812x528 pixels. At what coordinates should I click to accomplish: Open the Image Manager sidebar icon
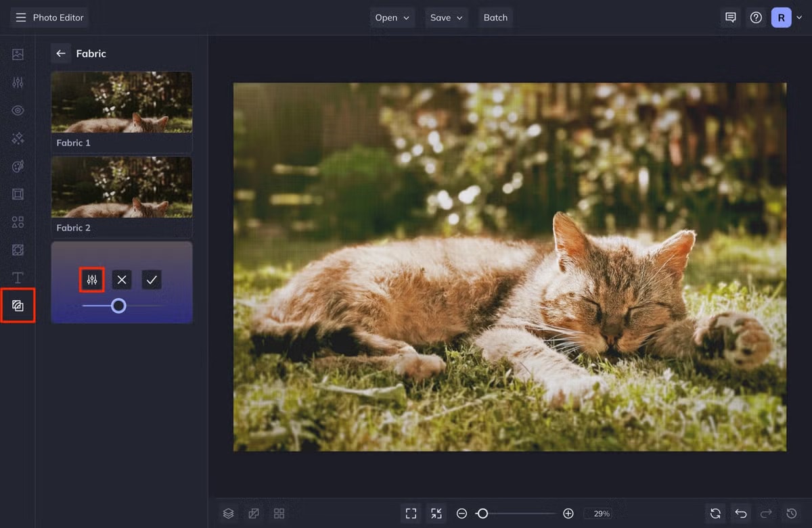pyautogui.click(x=18, y=55)
